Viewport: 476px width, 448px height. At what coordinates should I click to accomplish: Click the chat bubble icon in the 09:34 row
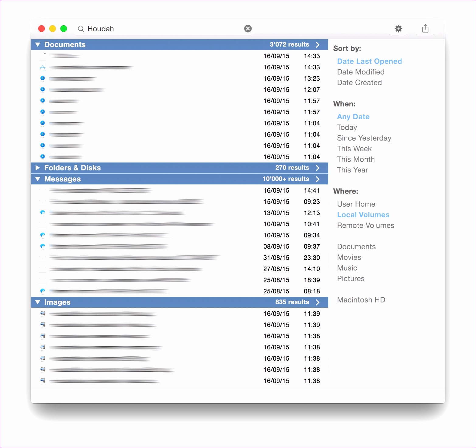43,235
